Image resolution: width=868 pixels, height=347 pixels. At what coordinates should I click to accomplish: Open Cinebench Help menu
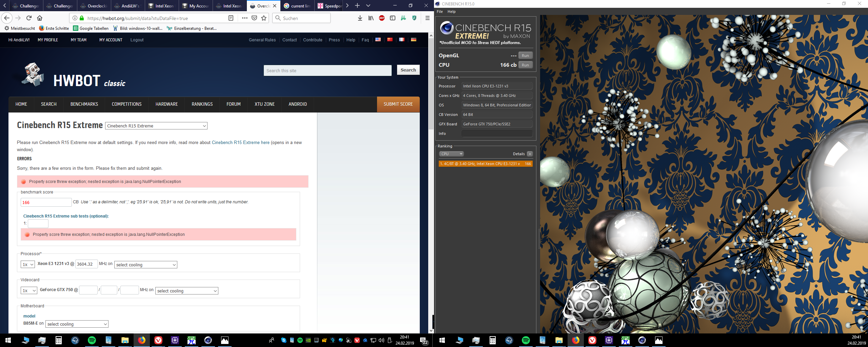click(x=452, y=12)
